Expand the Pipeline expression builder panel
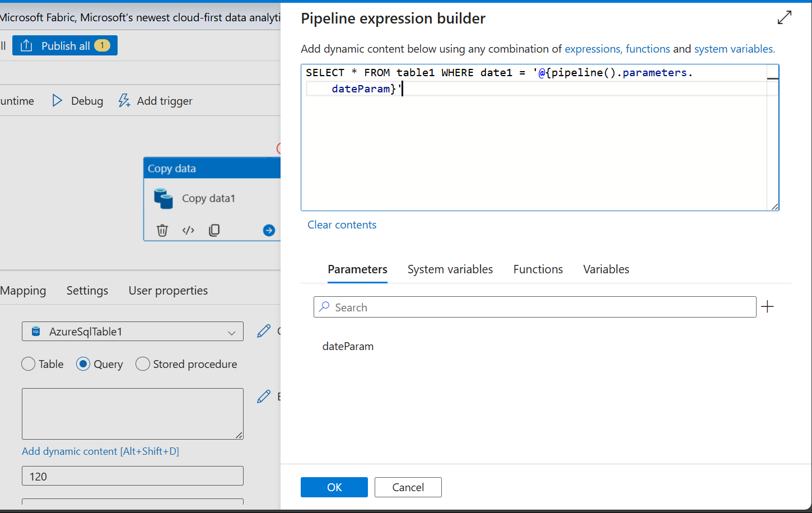This screenshot has height=513, width=812. click(x=785, y=18)
